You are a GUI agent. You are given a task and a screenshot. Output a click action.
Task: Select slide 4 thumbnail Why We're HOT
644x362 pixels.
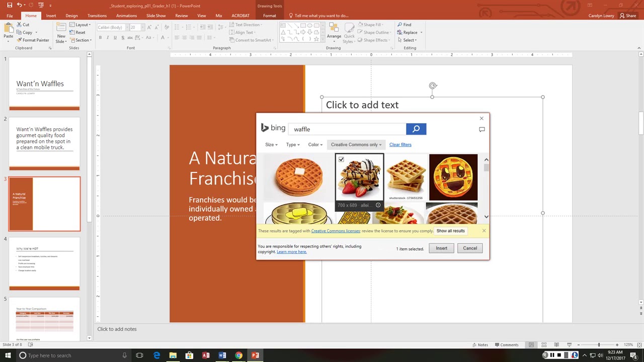pos(44,263)
